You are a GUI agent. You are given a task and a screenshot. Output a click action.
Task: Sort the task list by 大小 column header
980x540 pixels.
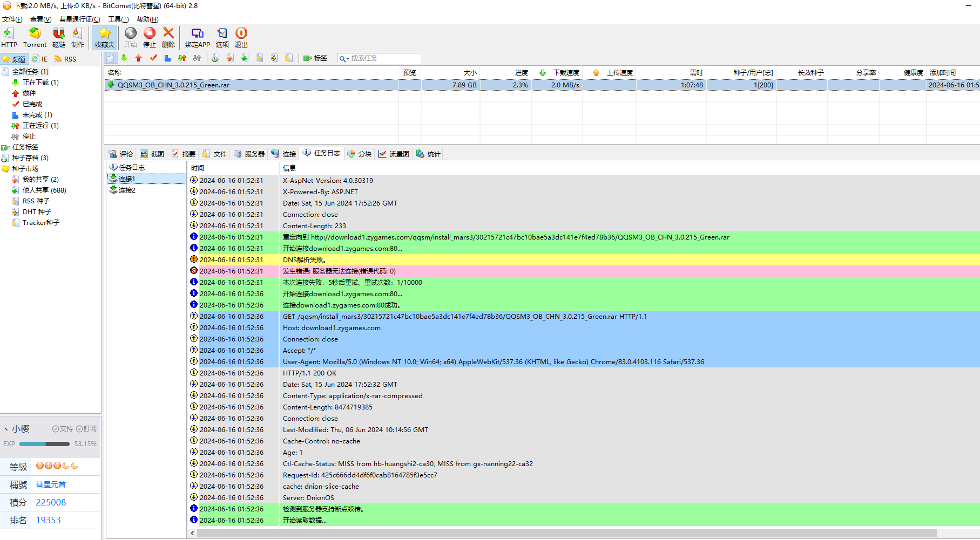click(451, 72)
